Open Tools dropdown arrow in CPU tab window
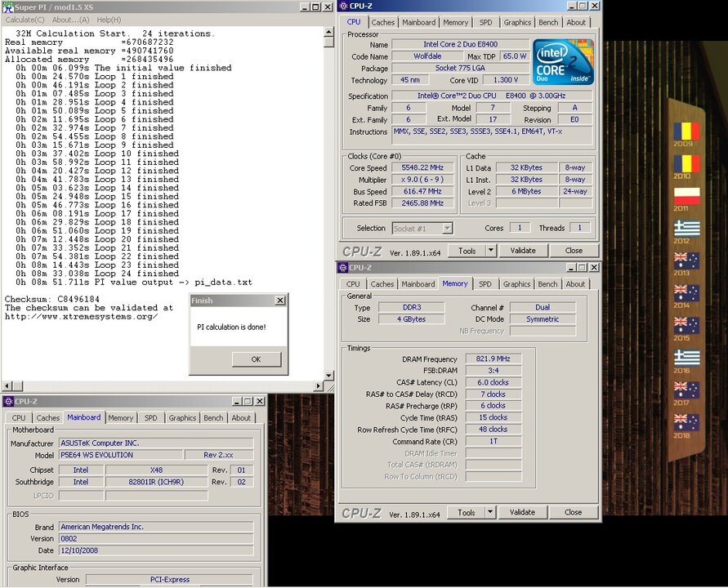This screenshot has width=728, height=588. [491, 251]
